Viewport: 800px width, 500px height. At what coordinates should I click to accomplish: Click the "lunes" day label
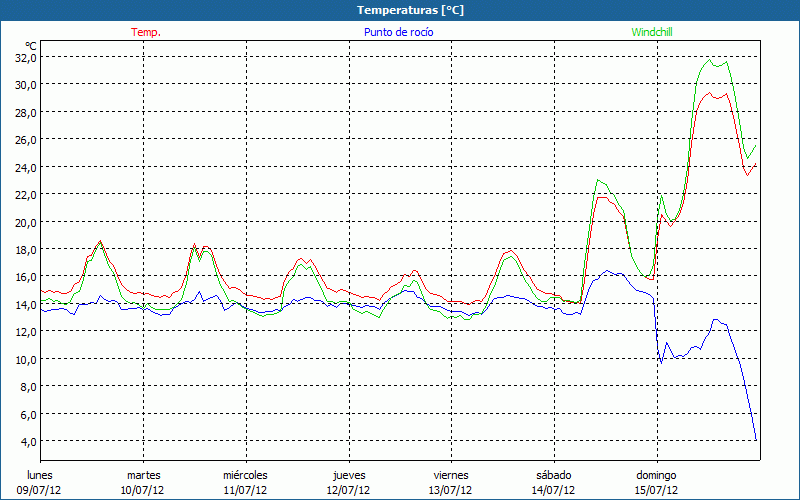click(x=40, y=475)
